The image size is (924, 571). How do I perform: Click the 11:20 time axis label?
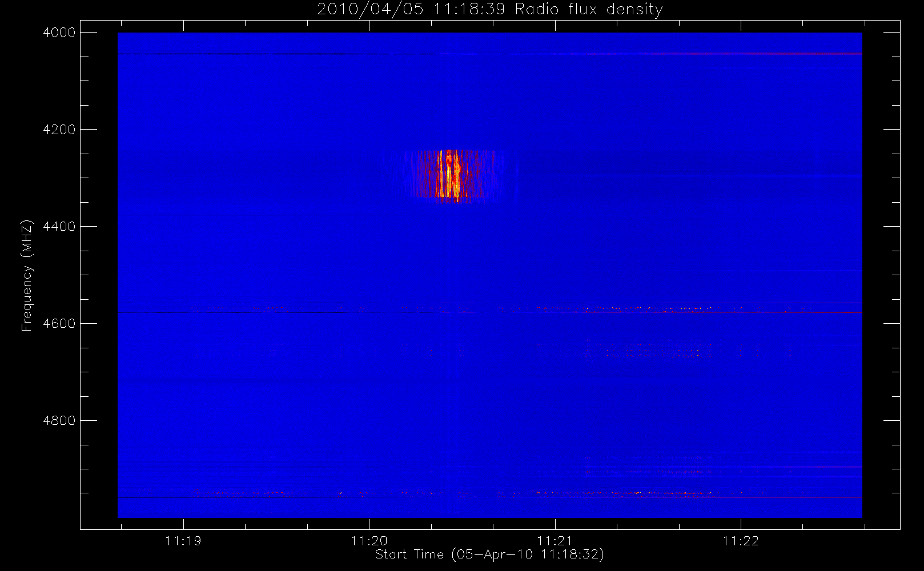tap(369, 541)
